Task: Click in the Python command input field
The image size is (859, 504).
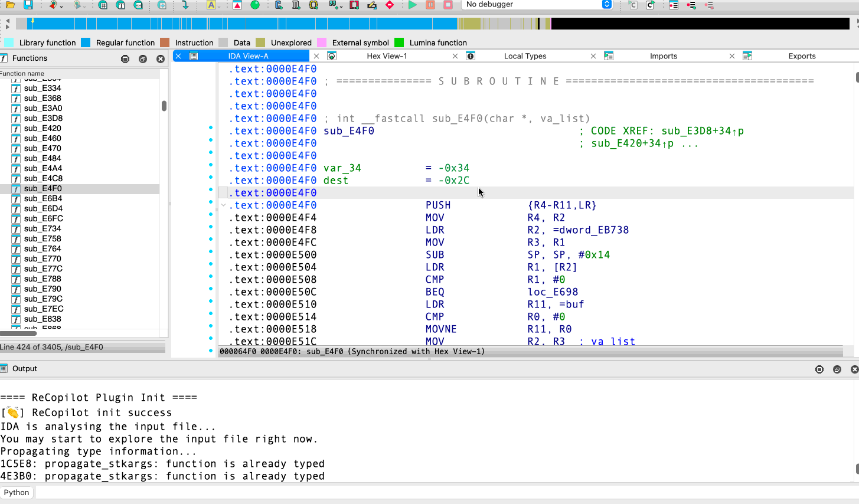Action: pyautogui.click(x=446, y=493)
